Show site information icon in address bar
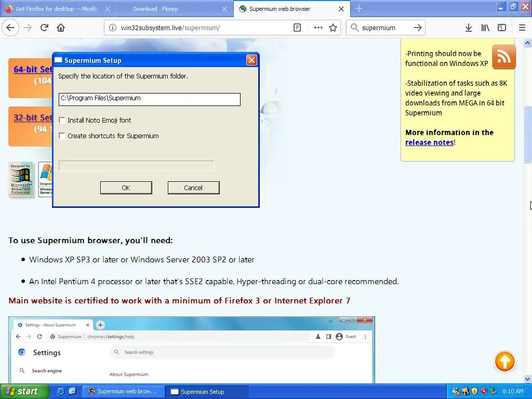532x399 pixels. [x=113, y=28]
